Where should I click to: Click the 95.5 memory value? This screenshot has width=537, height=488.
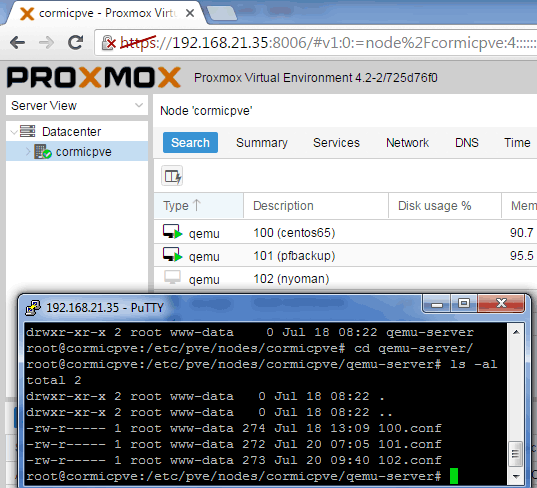pyautogui.click(x=521, y=255)
